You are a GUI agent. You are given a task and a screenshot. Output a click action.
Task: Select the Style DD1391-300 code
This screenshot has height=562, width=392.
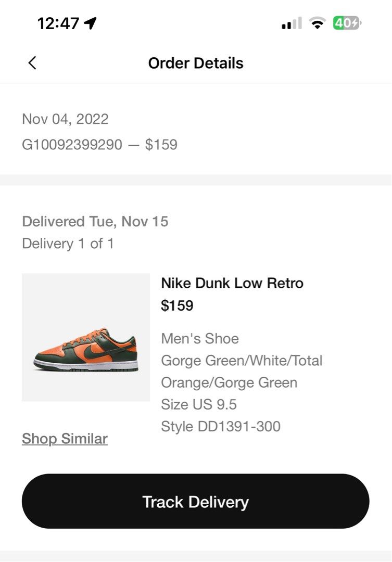(x=221, y=426)
